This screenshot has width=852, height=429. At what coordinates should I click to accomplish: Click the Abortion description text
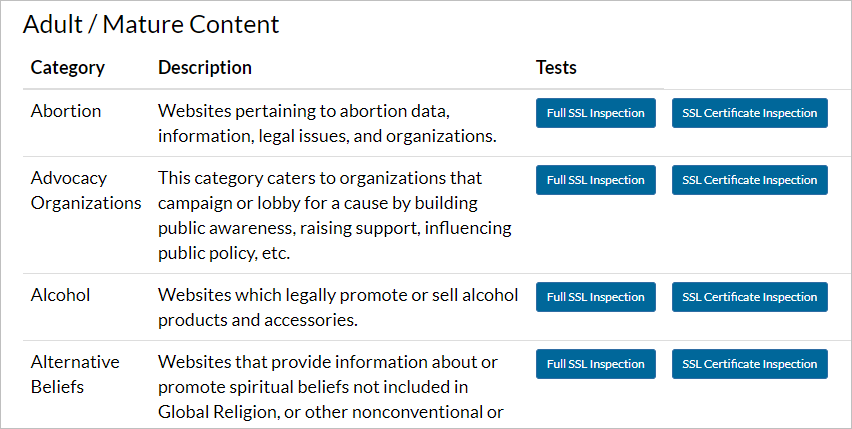click(x=327, y=123)
